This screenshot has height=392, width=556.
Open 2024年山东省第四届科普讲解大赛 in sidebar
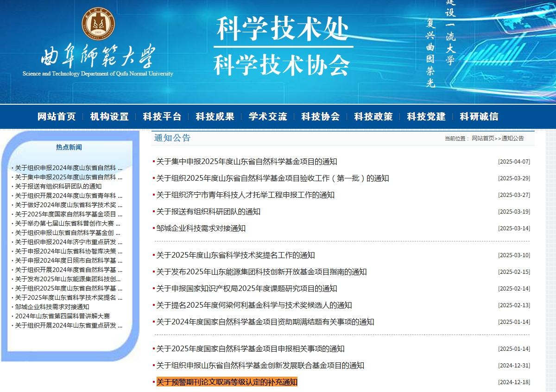pos(62,316)
